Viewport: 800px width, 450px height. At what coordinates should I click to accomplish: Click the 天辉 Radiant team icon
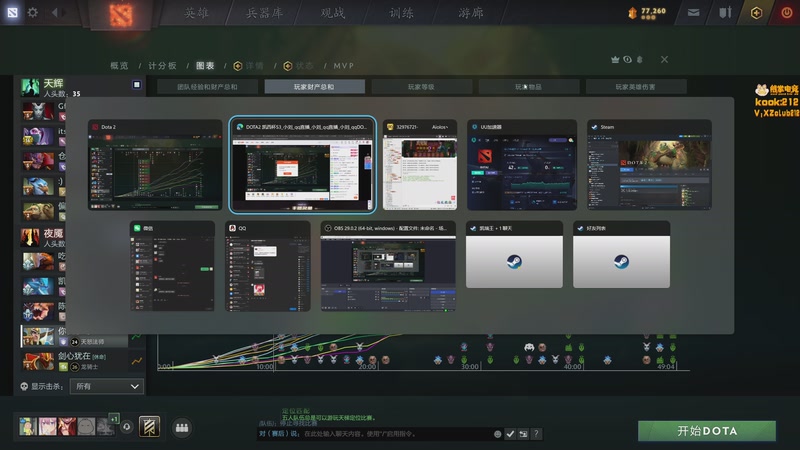[x=30, y=87]
